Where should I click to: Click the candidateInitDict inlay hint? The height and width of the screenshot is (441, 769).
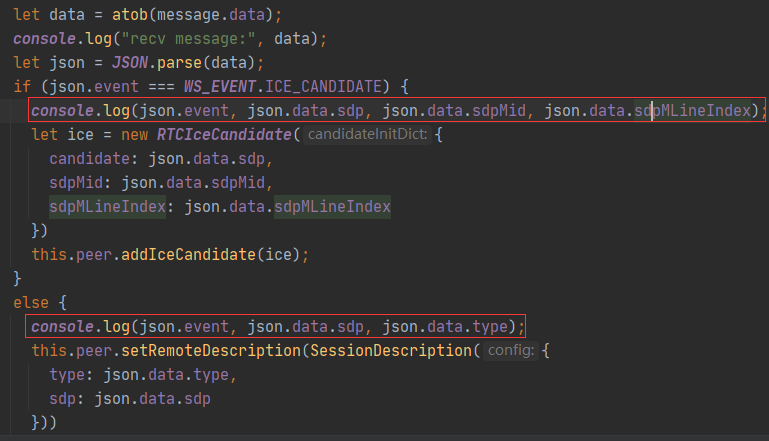(367, 134)
